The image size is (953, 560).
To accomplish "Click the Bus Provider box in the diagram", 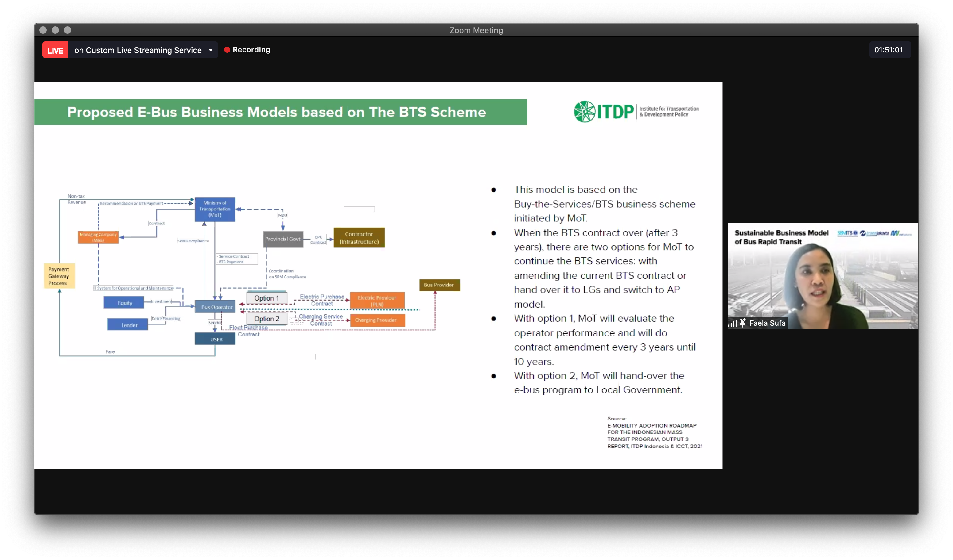I will pyautogui.click(x=439, y=285).
